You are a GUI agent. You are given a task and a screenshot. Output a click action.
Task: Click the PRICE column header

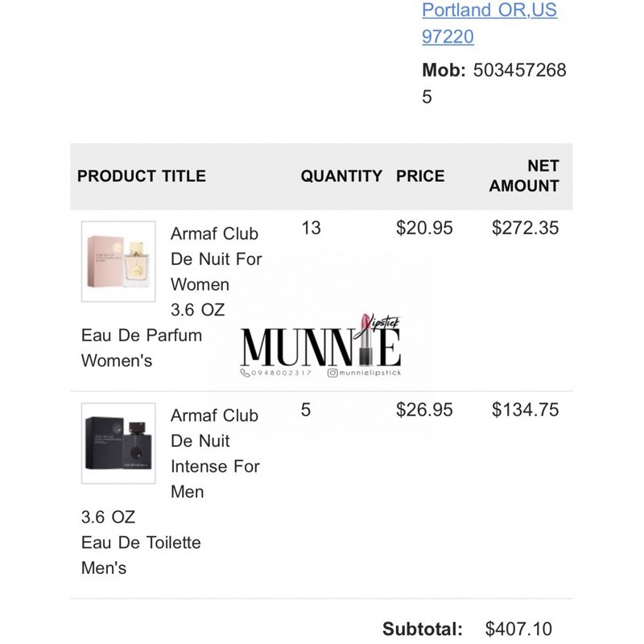tap(420, 176)
